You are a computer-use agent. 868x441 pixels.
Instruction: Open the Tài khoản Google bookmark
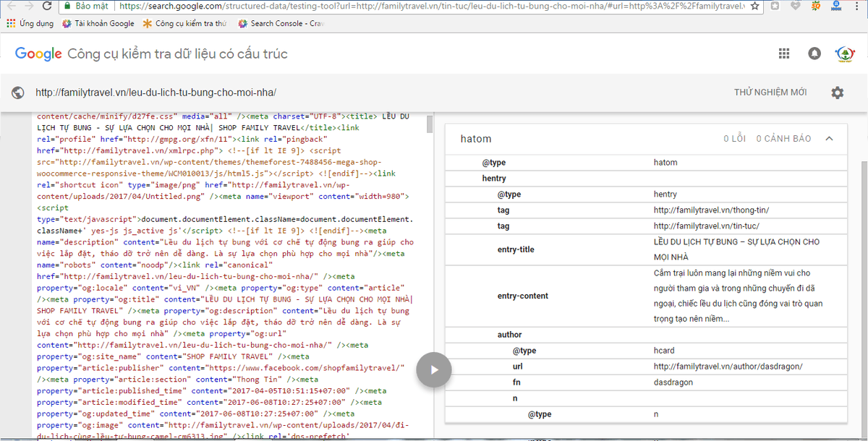point(99,24)
